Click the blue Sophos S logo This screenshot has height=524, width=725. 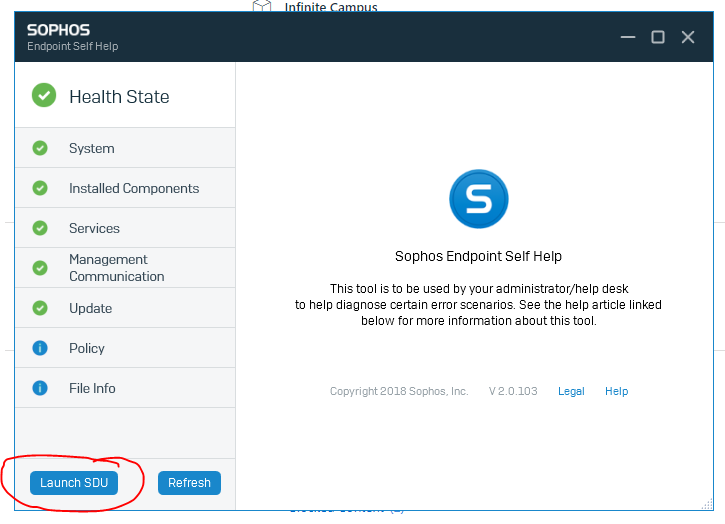point(479,199)
